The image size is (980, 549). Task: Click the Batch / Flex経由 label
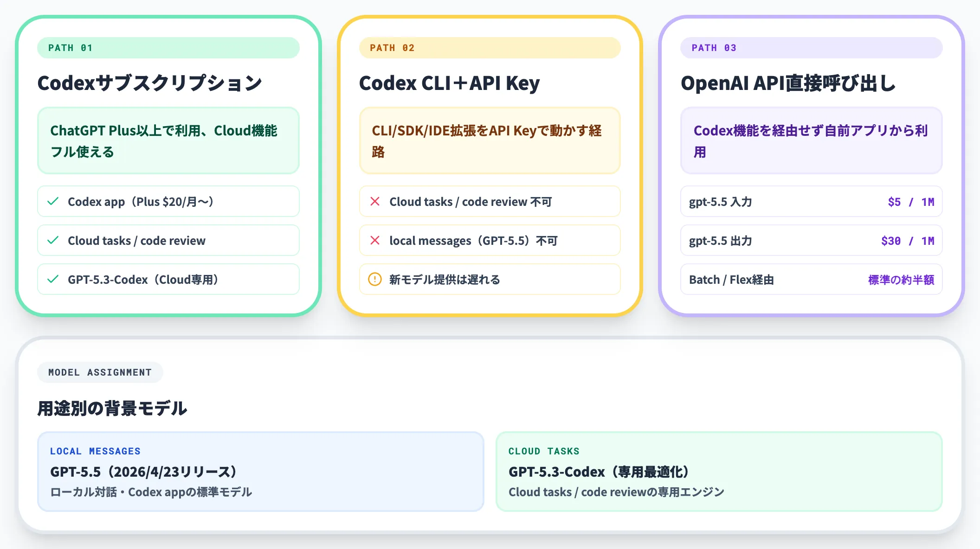[x=731, y=280]
